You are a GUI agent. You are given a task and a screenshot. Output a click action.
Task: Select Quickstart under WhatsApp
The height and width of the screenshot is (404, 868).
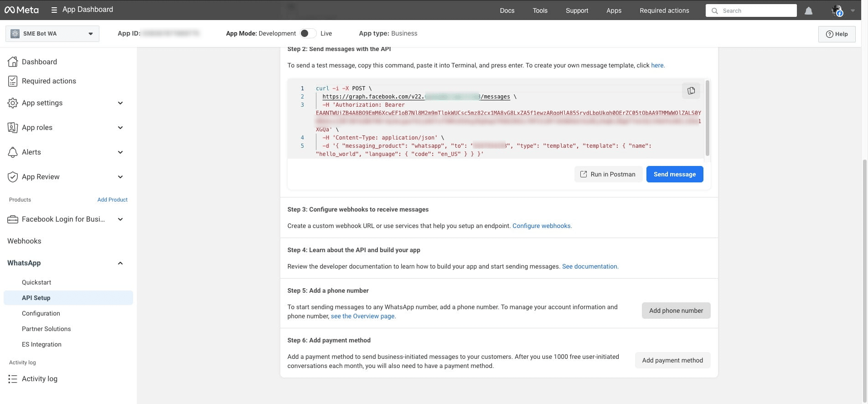tap(68, 282)
